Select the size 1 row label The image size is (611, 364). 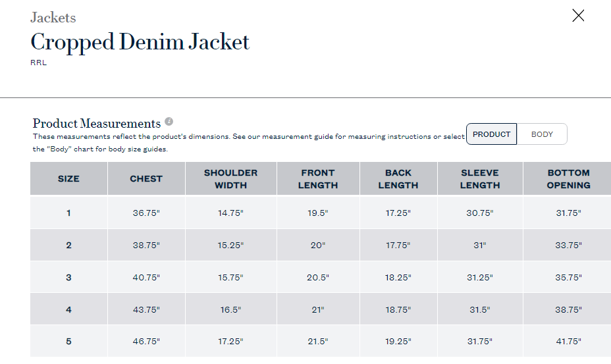68,213
